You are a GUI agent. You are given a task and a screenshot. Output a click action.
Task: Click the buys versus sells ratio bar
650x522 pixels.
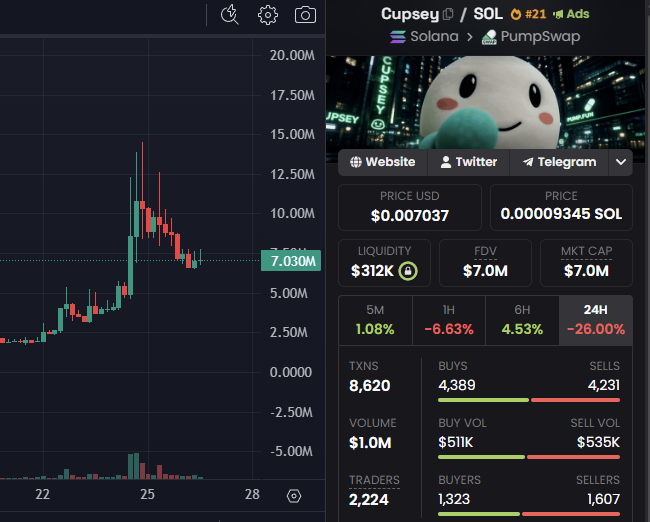(x=529, y=400)
